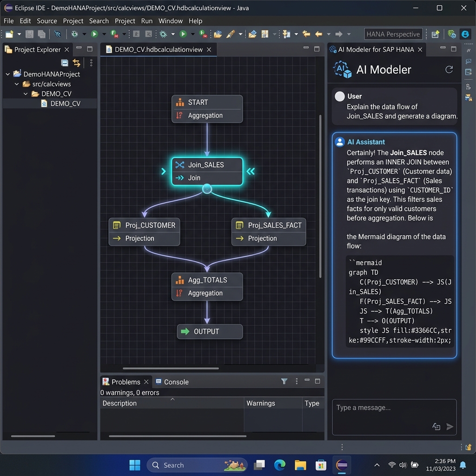The height and width of the screenshot is (476, 476).
Task: Open the Window menu
Action: (170, 20)
